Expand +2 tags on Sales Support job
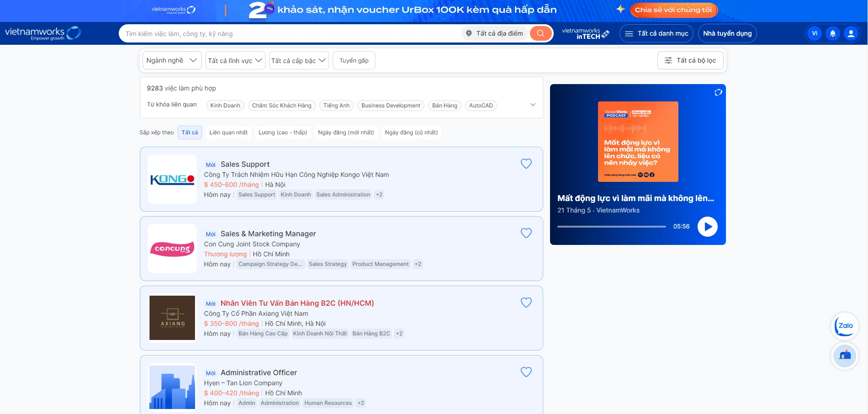The image size is (868, 414). 379,195
